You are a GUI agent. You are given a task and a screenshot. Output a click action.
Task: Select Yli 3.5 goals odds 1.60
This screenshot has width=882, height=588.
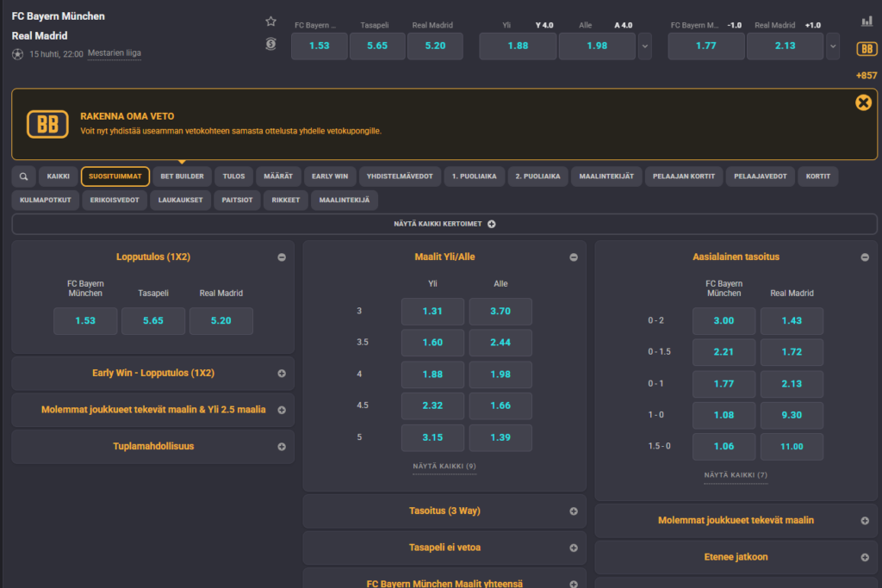pos(432,343)
